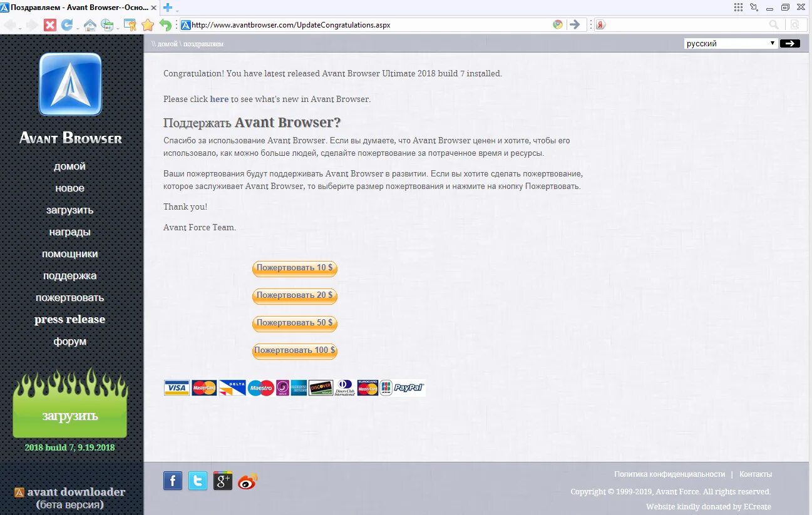Screen dimensions: 812x515
Task: Click the 2018 build 7, 9.19.2018 text
Action: pyautogui.click(x=69, y=447)
